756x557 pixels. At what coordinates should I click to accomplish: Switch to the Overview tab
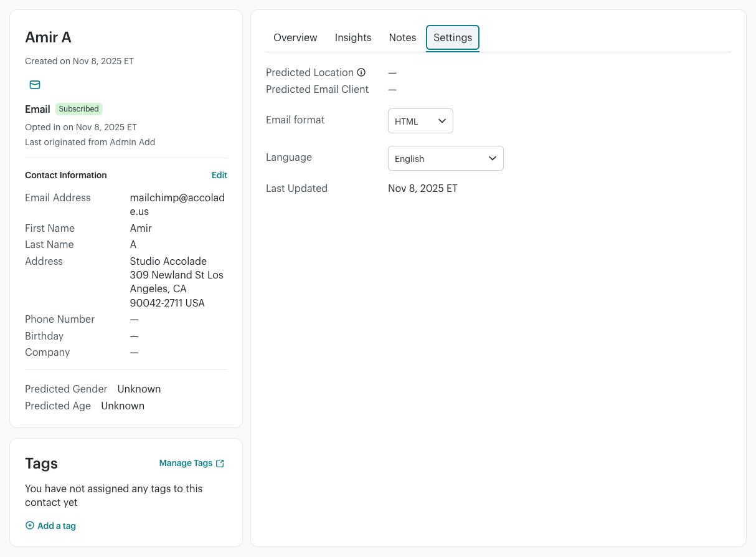coord(295,37)
